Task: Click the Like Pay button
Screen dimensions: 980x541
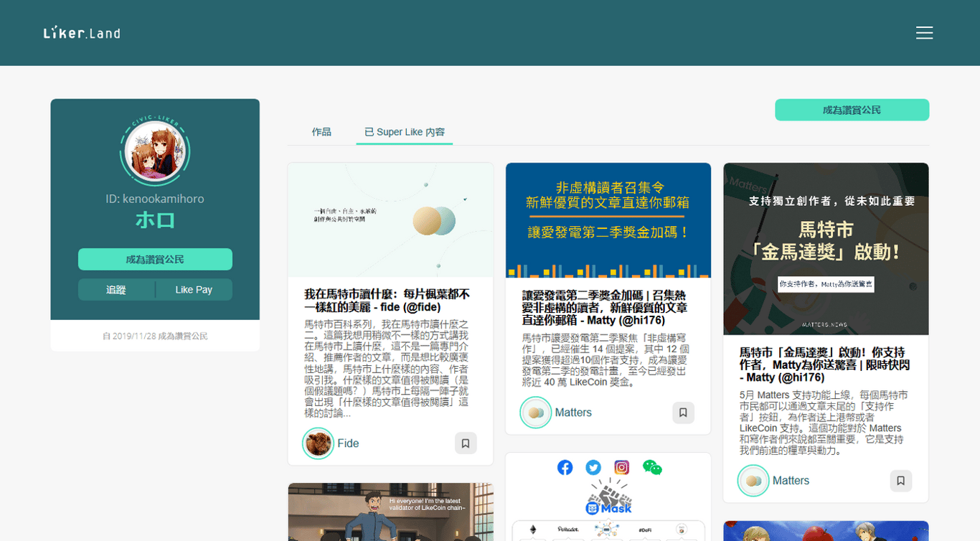Action: click(x=194, y=290)
